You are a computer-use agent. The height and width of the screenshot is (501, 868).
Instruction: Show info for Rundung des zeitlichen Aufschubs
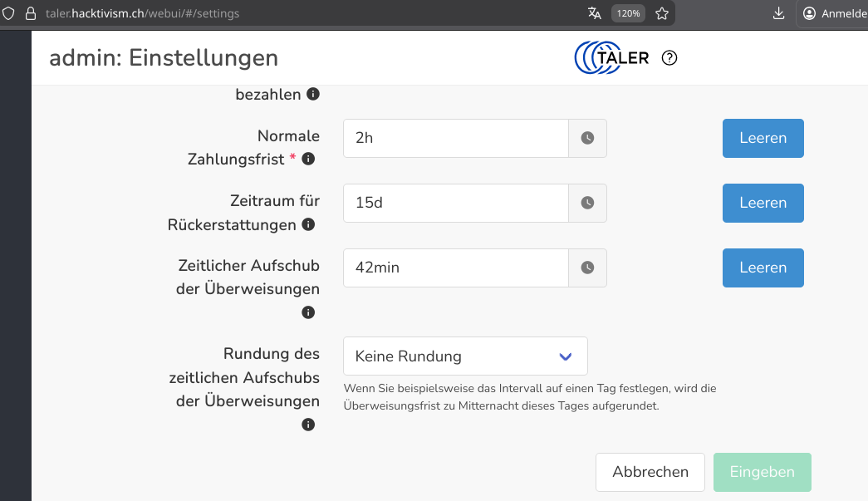(308, 425)
